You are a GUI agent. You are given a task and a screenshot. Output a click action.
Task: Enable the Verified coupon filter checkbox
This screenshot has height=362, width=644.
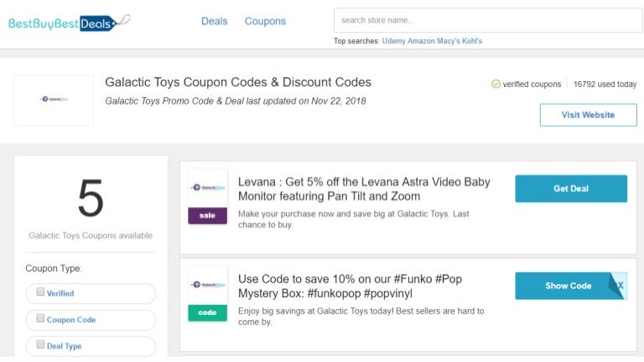(x=40, y=293)
